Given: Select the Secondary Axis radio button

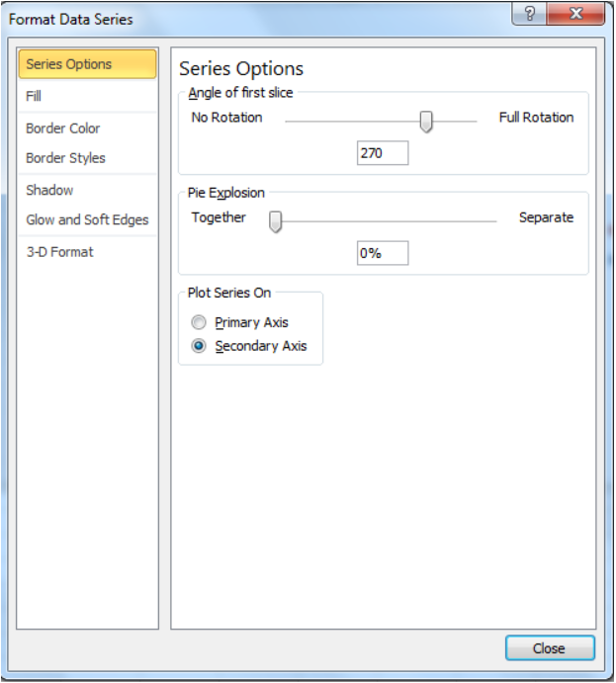Looking at the screenshot, I should coord(199,346).
